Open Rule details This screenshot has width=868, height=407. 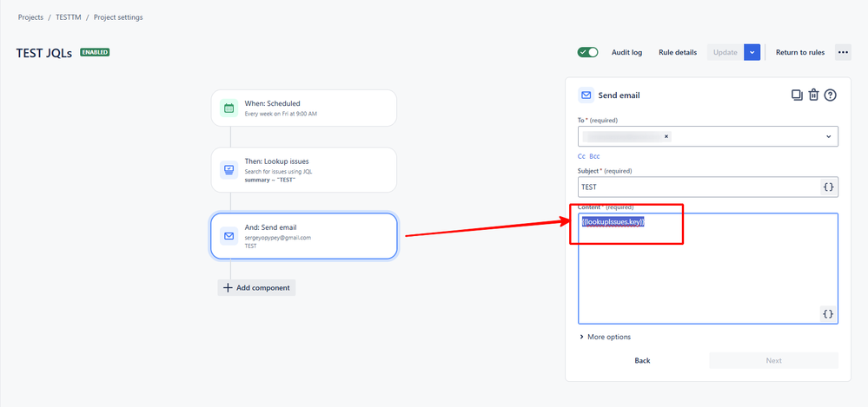(678, 53)
